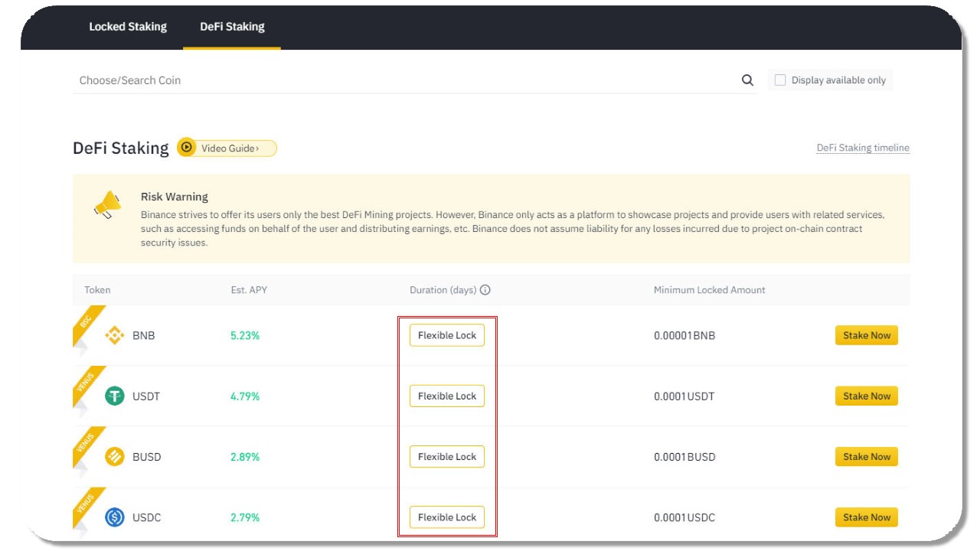980x551 pixels.
Task: Click the 2.89% APY value
Action: (x=245, y=457)
